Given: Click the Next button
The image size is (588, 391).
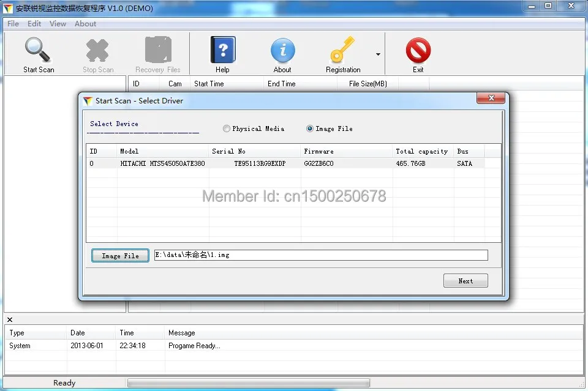Looking at the screenshot, I should 466,280.
